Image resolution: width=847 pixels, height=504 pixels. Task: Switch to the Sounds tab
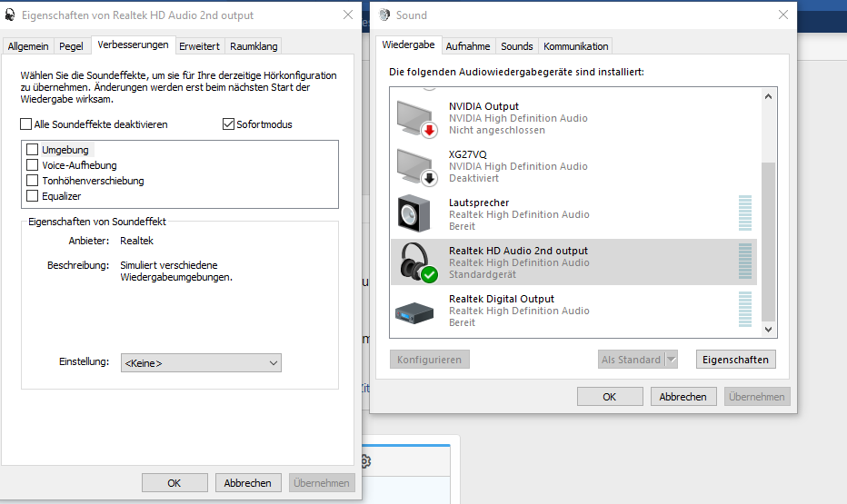click(517, 46)
